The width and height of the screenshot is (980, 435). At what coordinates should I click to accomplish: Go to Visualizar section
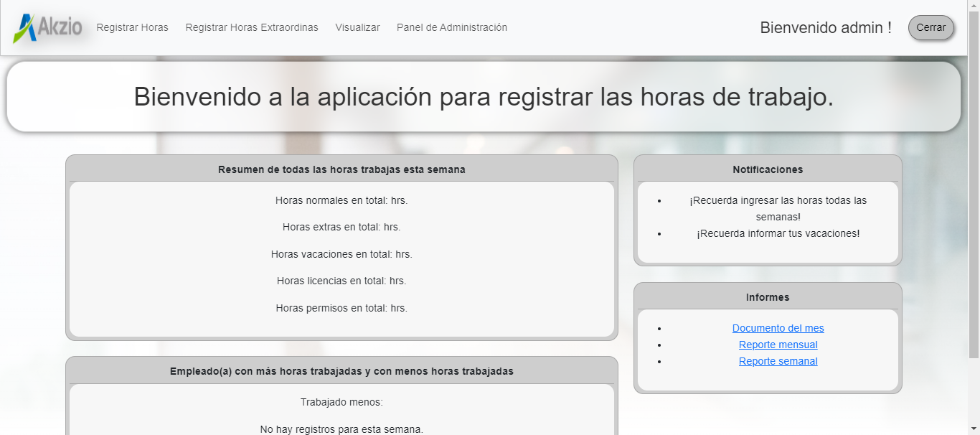(x=357, y=27)
